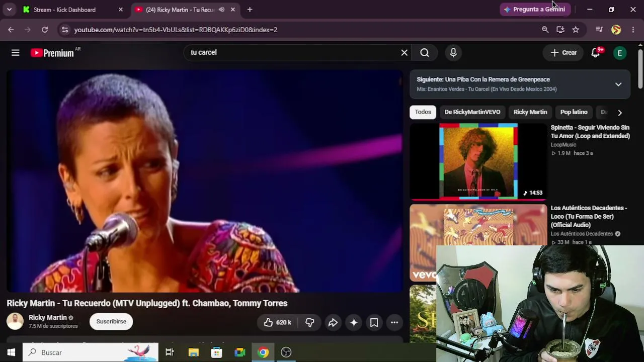Open Los Auténticos Decadentes 'Loco' title

point(589,216)
